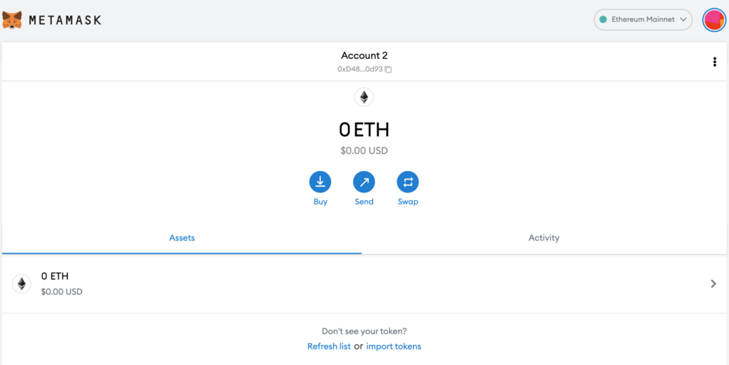The height and width of the screenshot is (365, 729).
Task: Click the Buy download icon button
Action: [320, 182]
